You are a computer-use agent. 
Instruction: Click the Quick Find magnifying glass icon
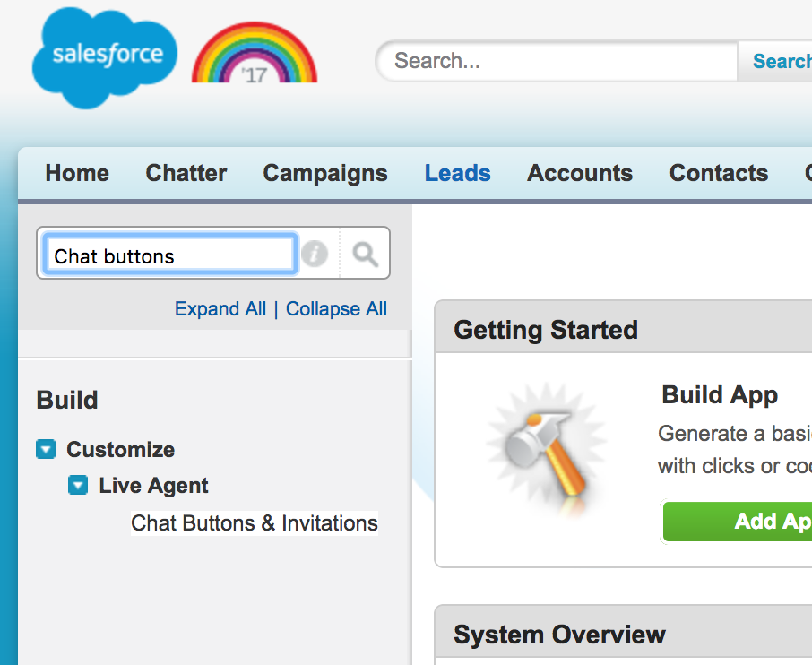coord(365,253)
